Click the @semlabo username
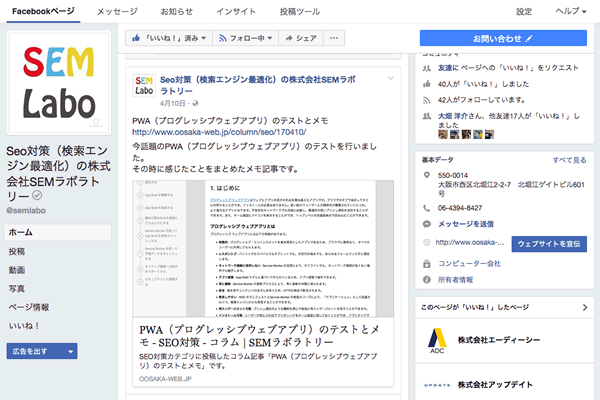 [26, 211]
